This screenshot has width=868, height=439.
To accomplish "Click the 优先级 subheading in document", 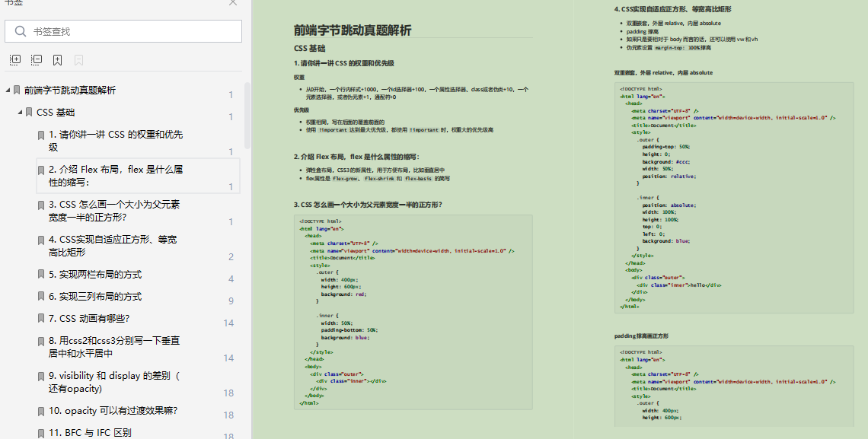I will [302, 110].
